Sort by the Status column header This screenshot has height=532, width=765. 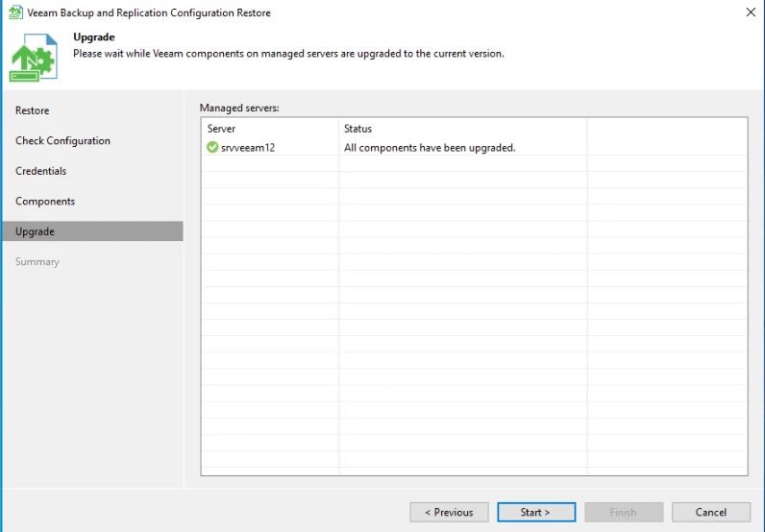pyautogui.click(x=462, y=129)
